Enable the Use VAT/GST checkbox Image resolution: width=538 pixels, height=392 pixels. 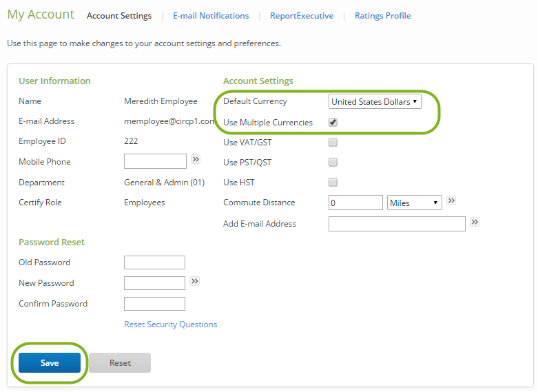(333, 143)
